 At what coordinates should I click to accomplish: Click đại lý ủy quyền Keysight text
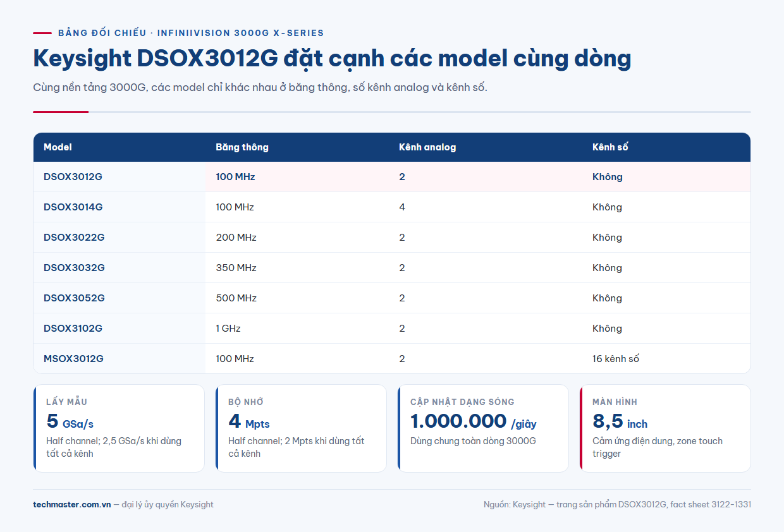pyautogui.click(x=168, y=504)
